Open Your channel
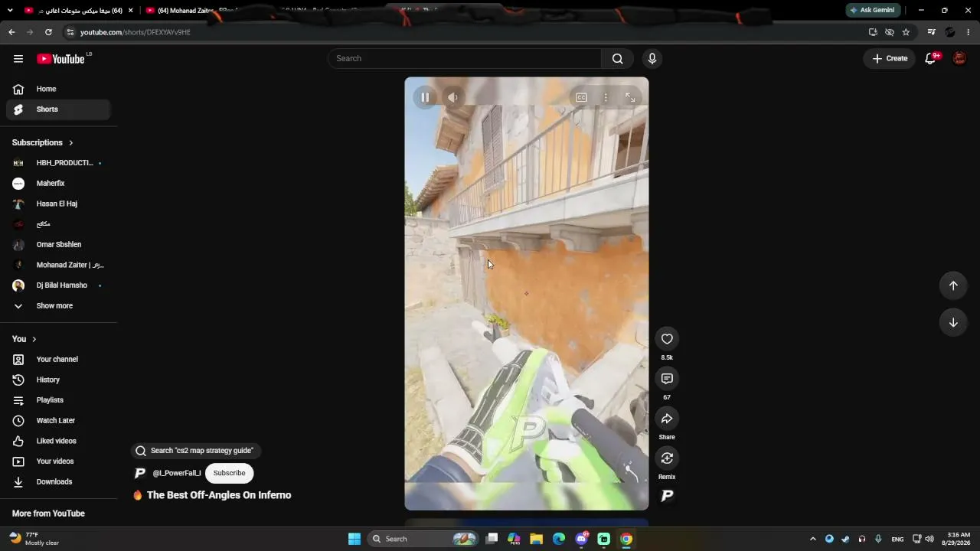980x551 pixels. click(x=58, y=360)
